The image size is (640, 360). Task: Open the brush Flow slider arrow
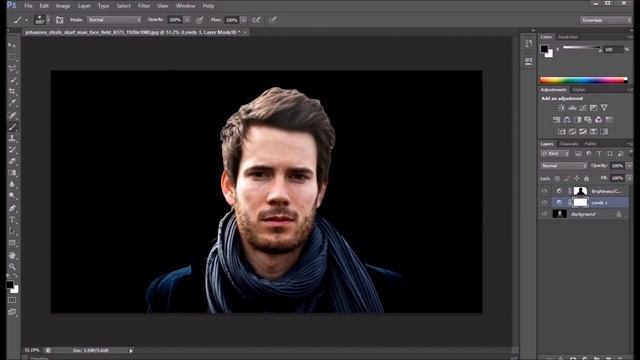tap(244, 20)
